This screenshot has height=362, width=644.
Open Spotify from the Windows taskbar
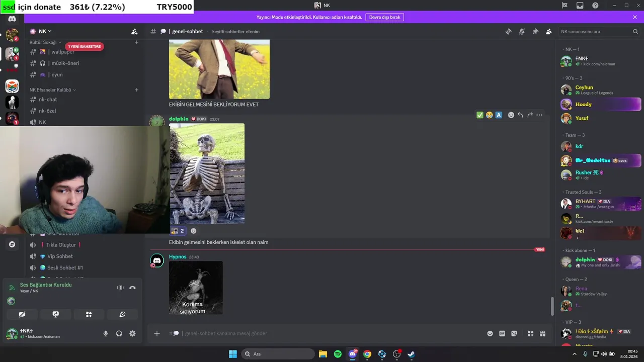338,354
